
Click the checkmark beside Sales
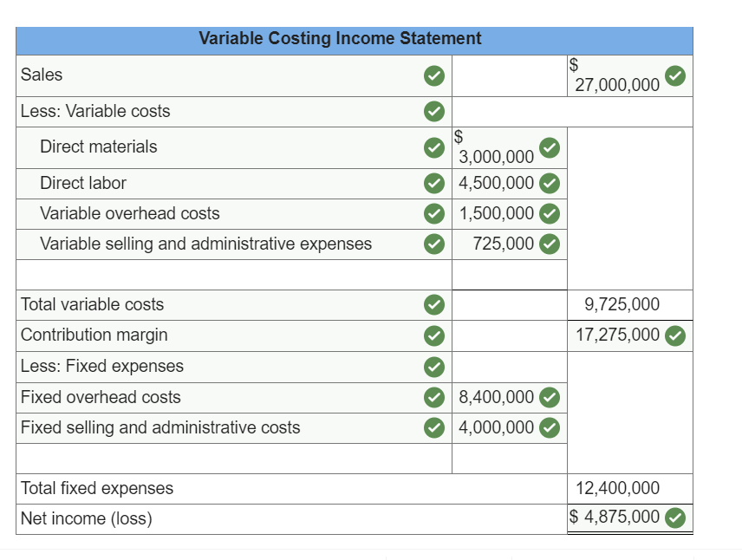click(434, 75)
